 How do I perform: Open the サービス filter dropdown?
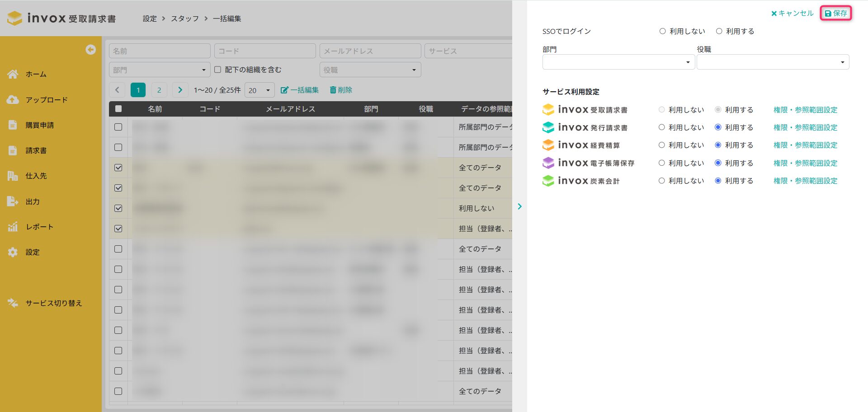pyautogui.click(x=468, y=51)
